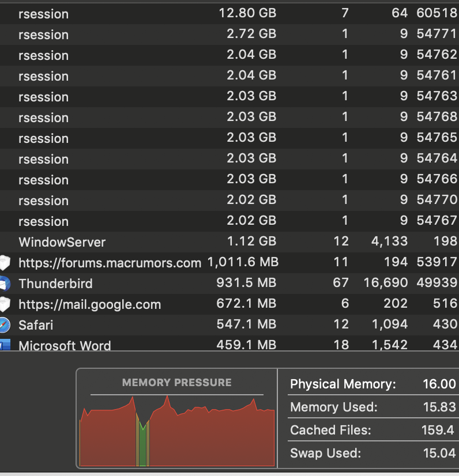
Task: Click the 159.4 cached files value
Action: point(438,430)
